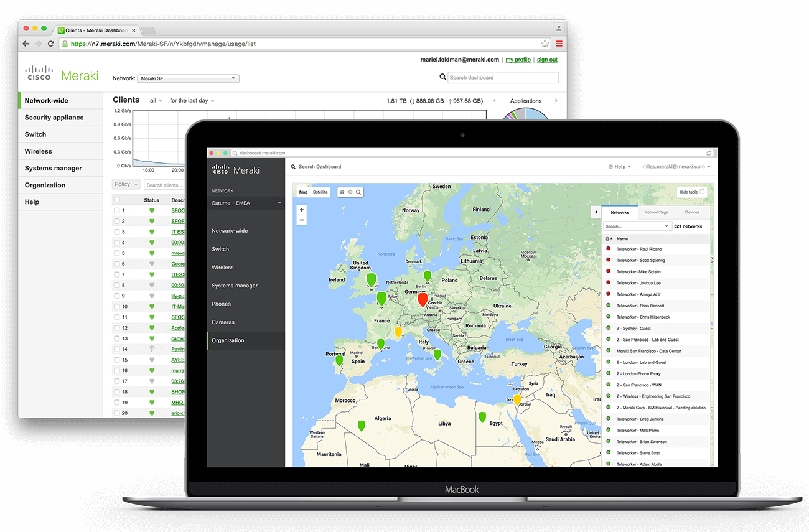Zoom out on the map
Viewport: 809px width, 532px height.
[x=302, y=220]
